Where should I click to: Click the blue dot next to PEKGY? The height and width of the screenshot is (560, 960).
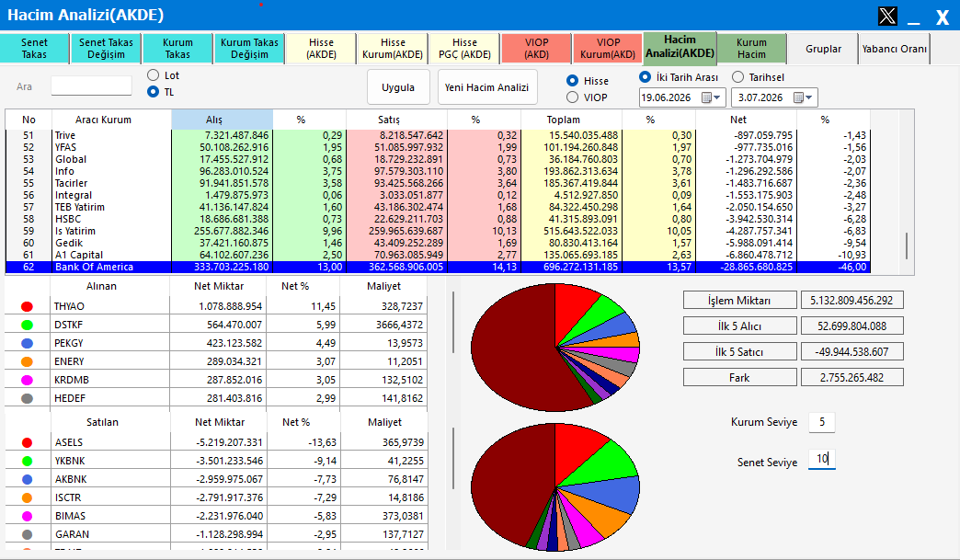tap(27, 343)
